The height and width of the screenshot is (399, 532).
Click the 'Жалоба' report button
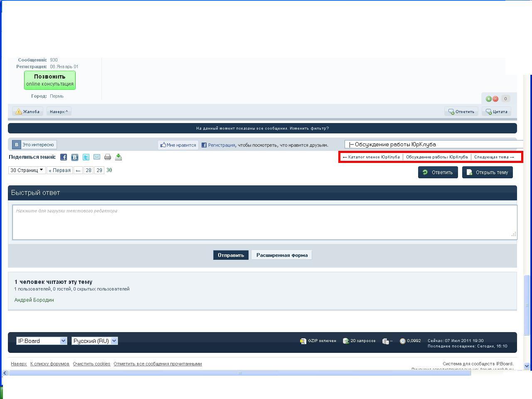(28, 111)
